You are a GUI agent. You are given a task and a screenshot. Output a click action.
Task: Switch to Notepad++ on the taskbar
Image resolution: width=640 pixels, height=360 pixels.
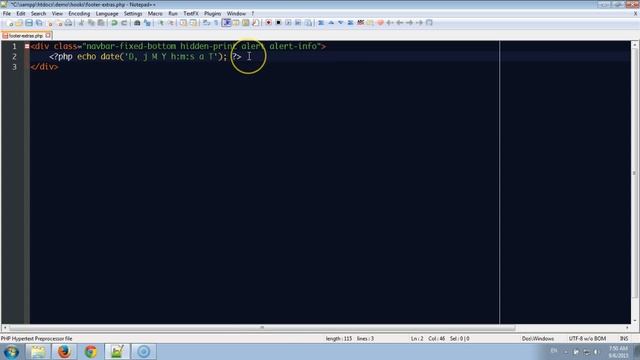tap(117, 351)
